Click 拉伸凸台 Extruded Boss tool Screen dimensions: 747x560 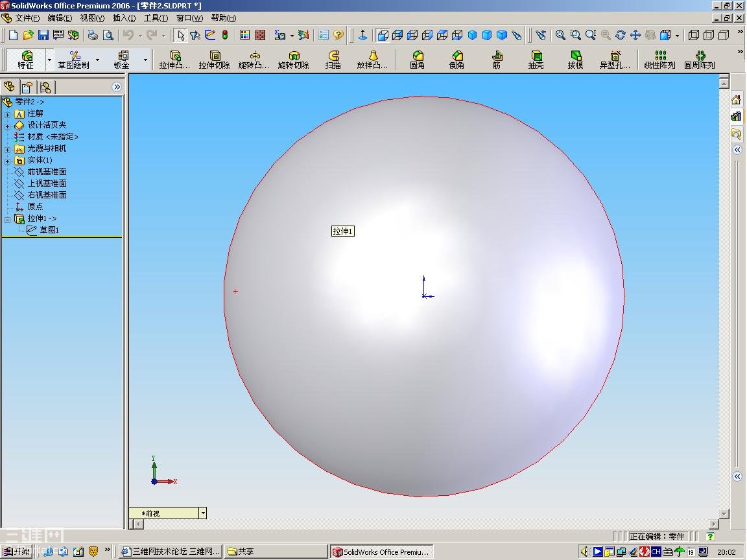(x=175, y=60)
